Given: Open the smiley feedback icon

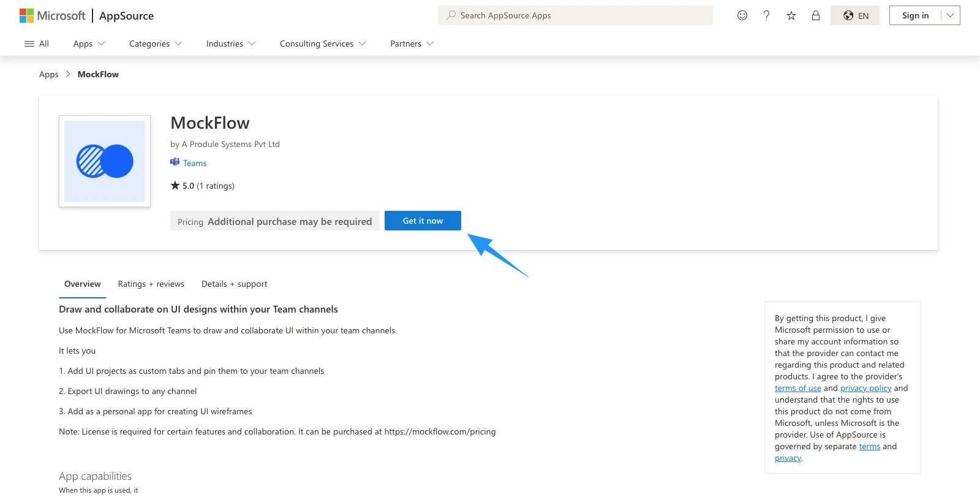Looking at the screenshot, I should click(742, 15).
